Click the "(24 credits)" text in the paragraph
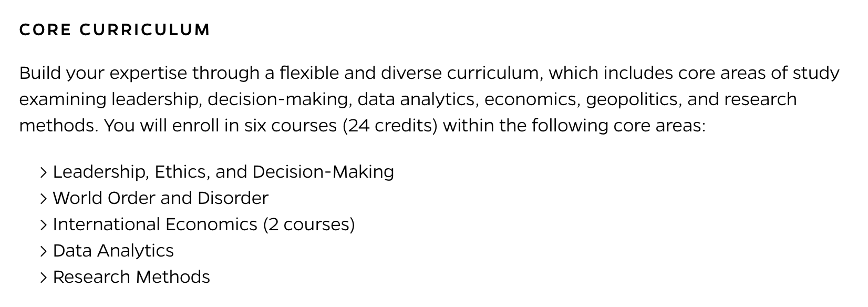 390,126
